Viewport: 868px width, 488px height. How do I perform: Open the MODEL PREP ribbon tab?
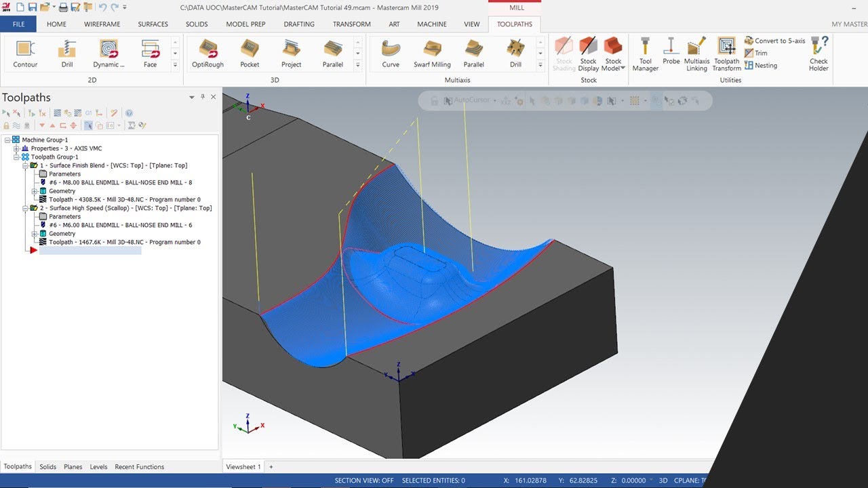tap(245, 24)
